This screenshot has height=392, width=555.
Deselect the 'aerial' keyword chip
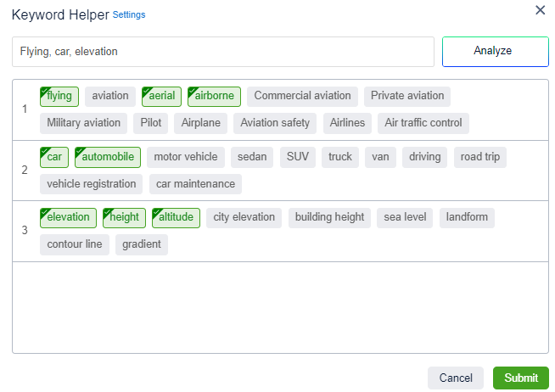coord(161,97)
